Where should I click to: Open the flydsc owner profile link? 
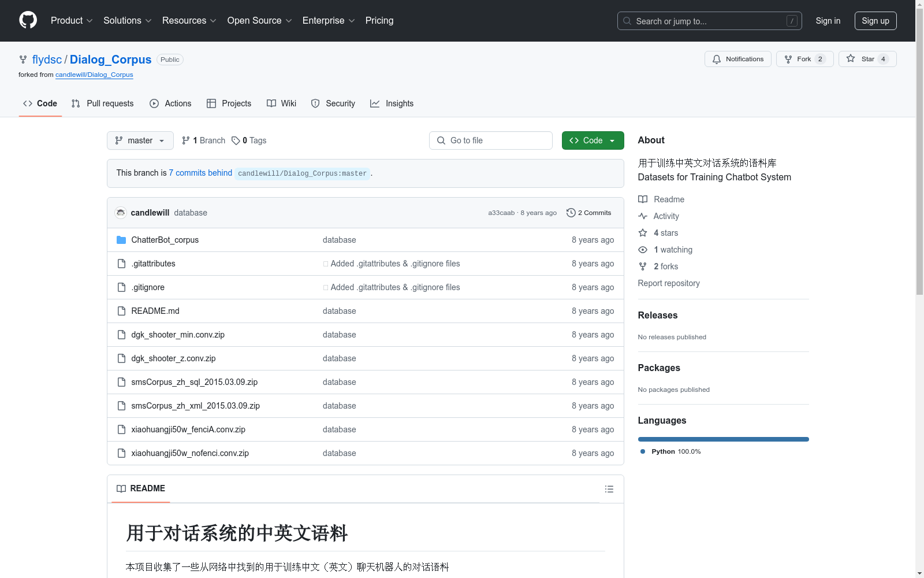pos(47,60)
